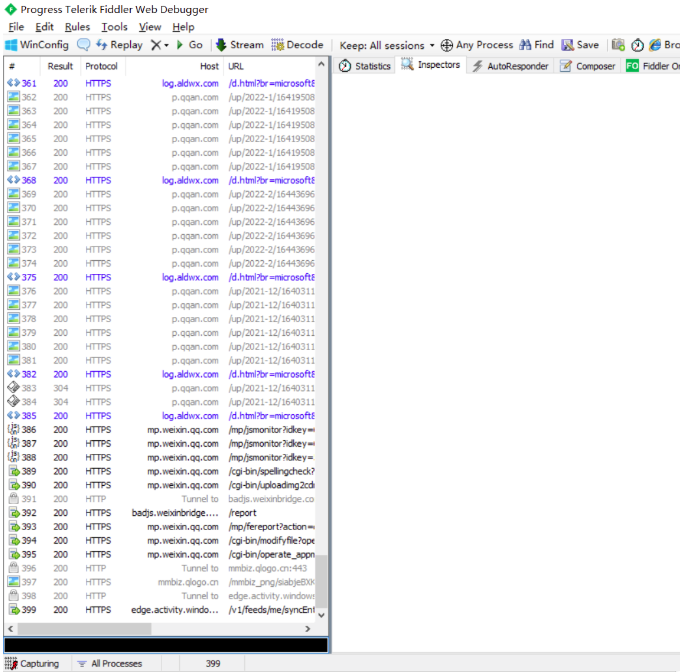The image size is (685, 672).
Task: Switch to the Statistics tab
Action: [x=364, y=66]
